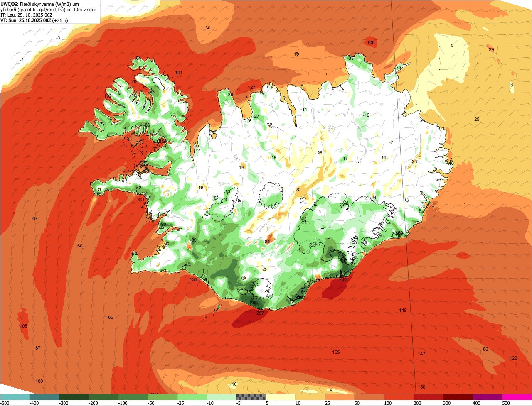Click the map value 23 in east Iceland

point(414,161)
